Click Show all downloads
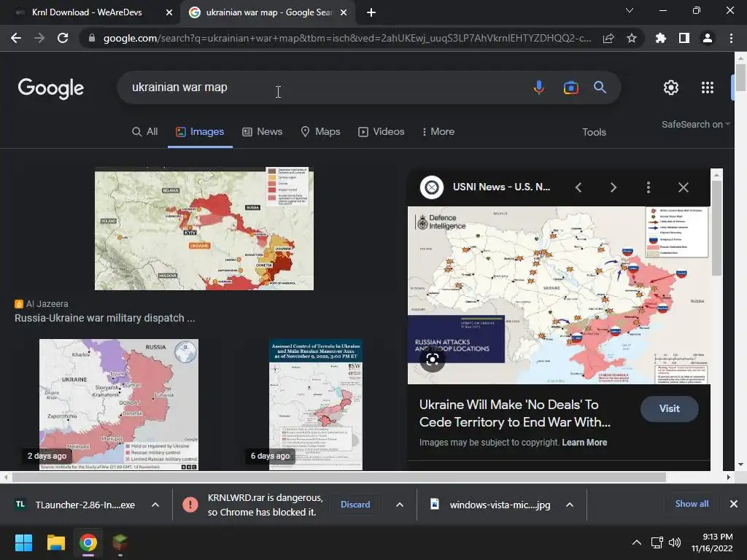The height and width of the screenshot is (560, 747). point(692,504)
